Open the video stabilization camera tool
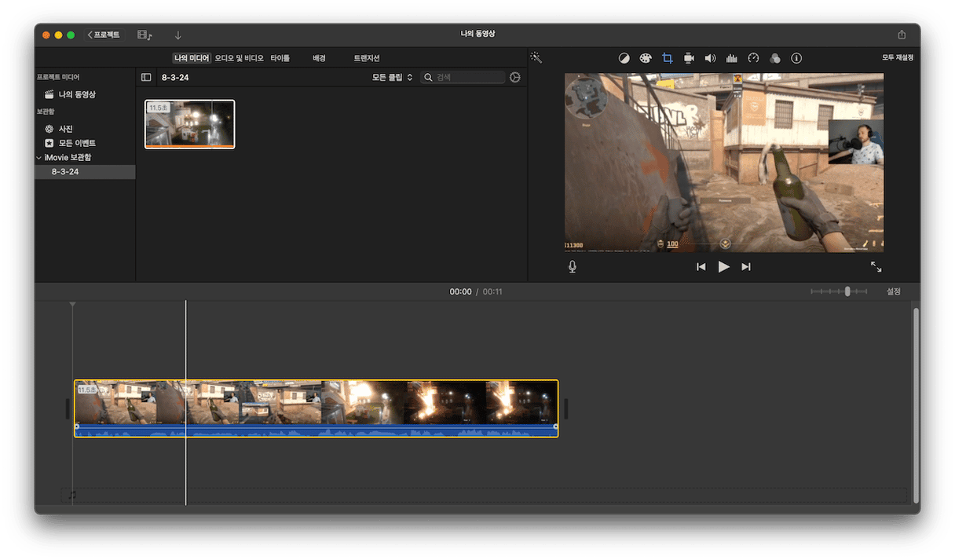The height and width of the screenshot is (560, 955). tap(689, 58)
